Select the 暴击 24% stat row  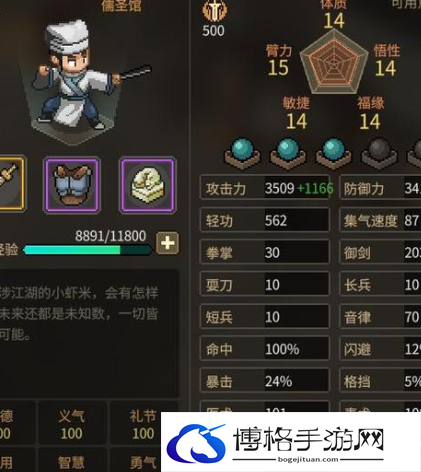[x=265, y=381]
